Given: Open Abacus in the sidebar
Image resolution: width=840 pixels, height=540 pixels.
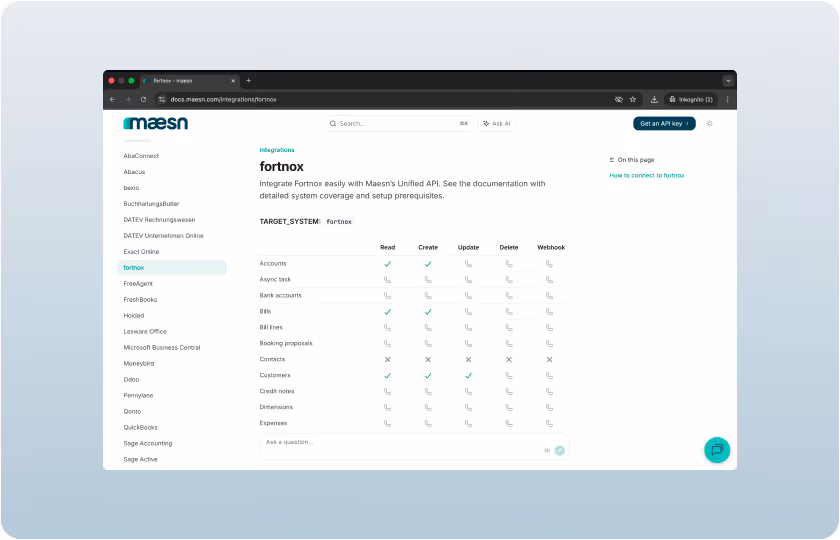Looking at the screenshot, I should [x=134, y=172].
